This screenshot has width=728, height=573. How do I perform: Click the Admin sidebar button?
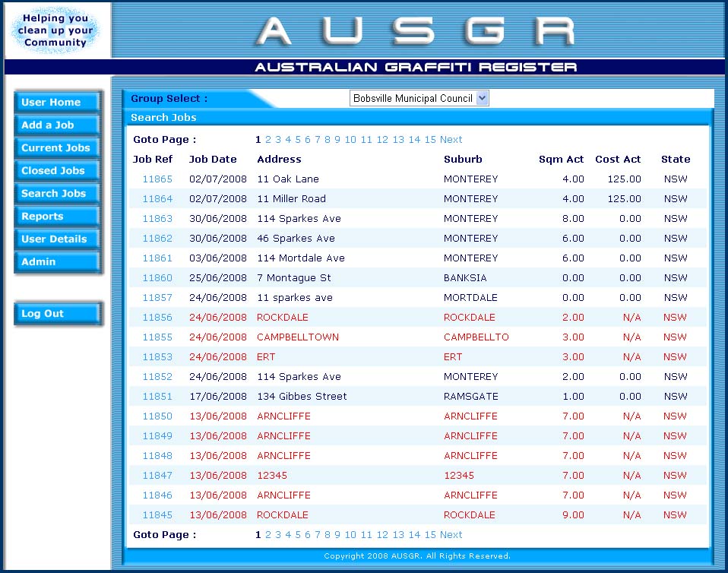click(57, 262)
